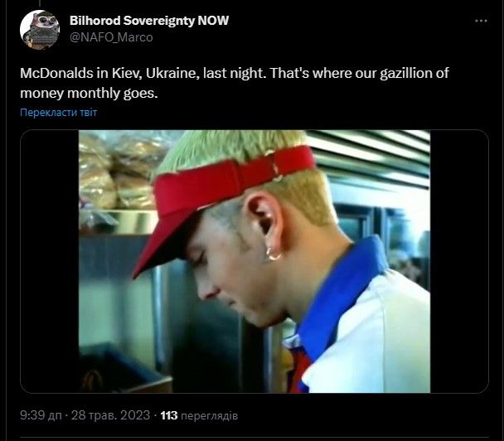Select the tweet text starting McDonalds in Kiev
This screenshot has height=441, width=504.
click(x=235, y=83)
